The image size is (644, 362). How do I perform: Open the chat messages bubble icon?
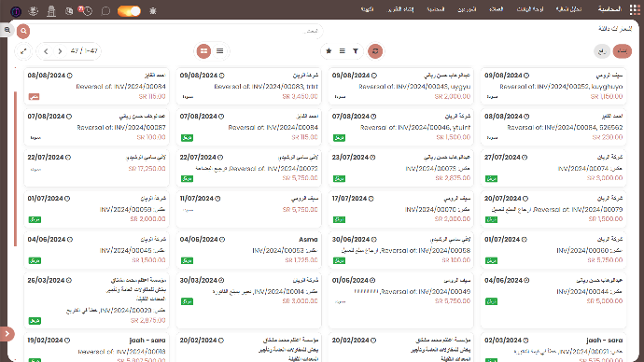coord(105,11)
